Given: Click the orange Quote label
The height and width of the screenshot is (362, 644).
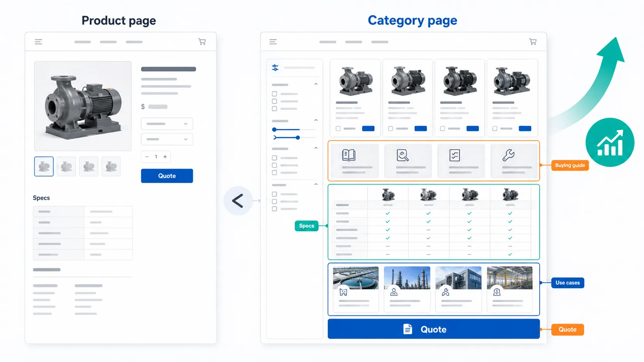Looking at the screenshot, I should coord(568,330).
